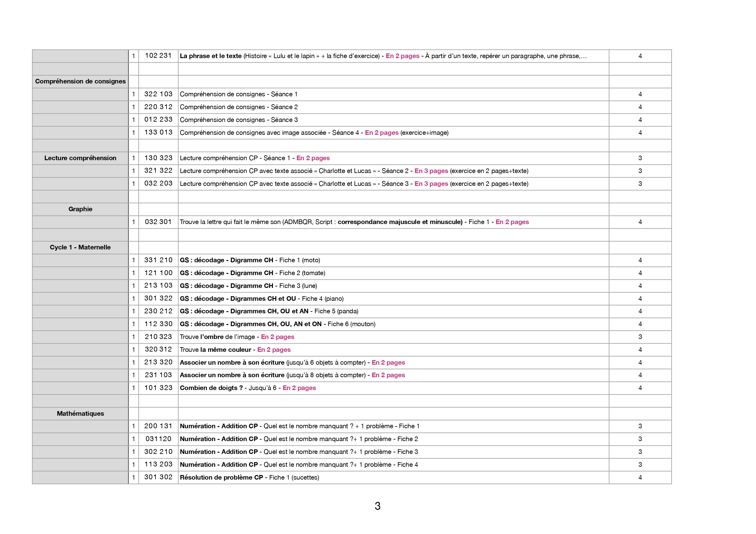Select the 'Lecture compréhension' category cell
The height and width of the screenshot is (534, 756).
80,158
